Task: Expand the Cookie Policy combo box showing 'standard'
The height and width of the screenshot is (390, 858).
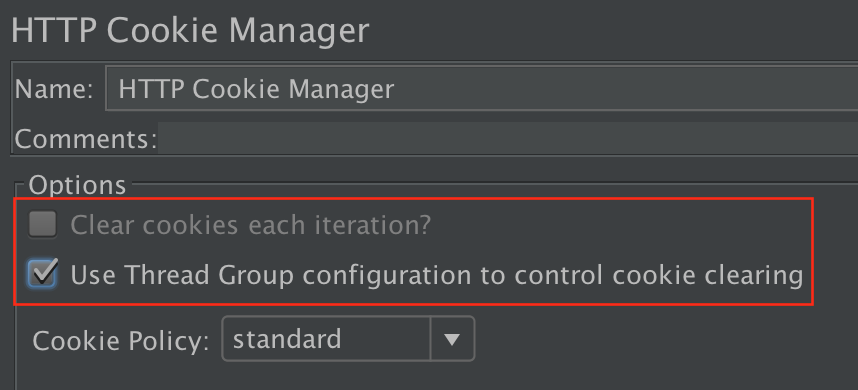Action: click(x=348, y=339)
